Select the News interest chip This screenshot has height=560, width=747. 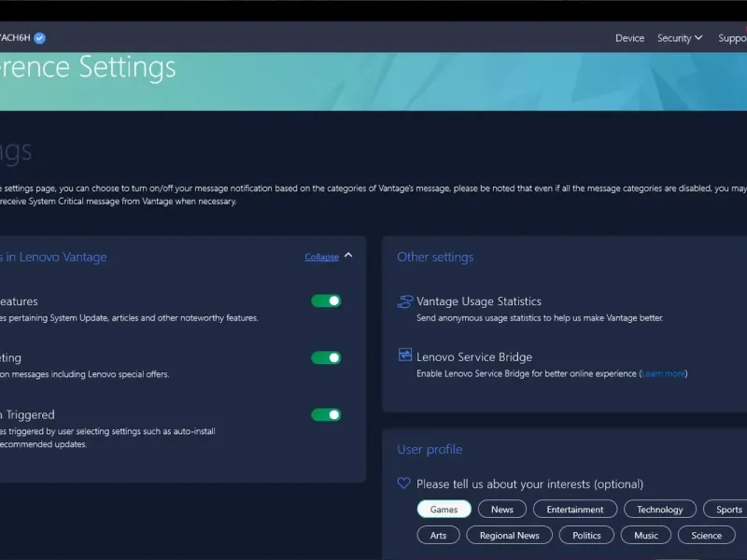pos(502,509)
